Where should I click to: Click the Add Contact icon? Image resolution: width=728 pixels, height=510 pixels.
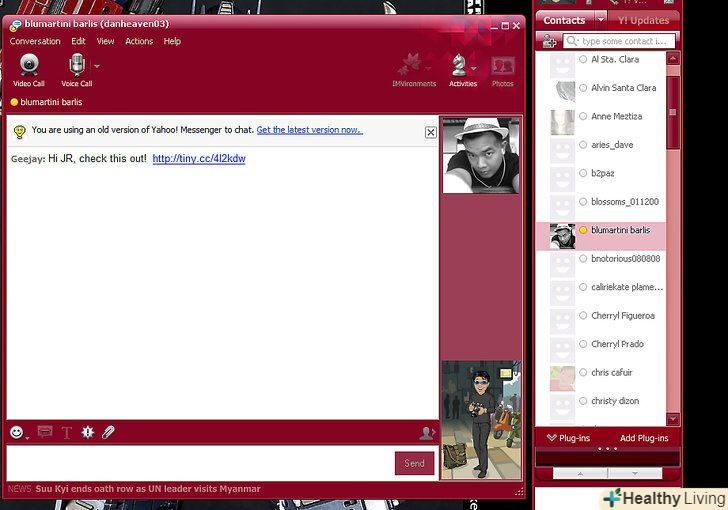point(549,41)
